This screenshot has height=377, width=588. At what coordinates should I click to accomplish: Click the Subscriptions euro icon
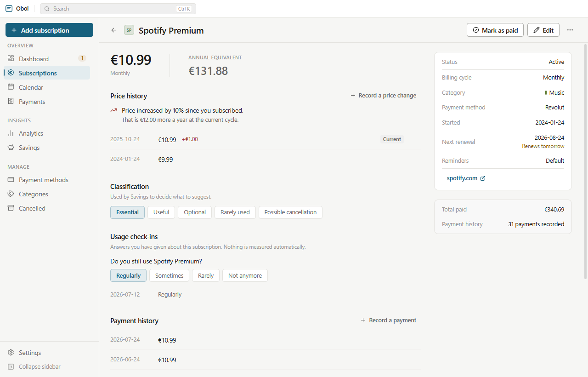(x=11, y=73)
